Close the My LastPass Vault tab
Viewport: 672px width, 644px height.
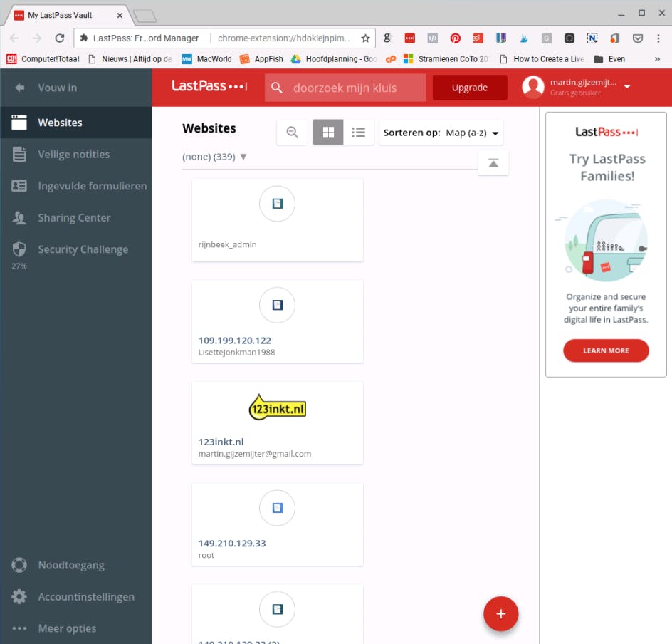click(x=120, y=16)
